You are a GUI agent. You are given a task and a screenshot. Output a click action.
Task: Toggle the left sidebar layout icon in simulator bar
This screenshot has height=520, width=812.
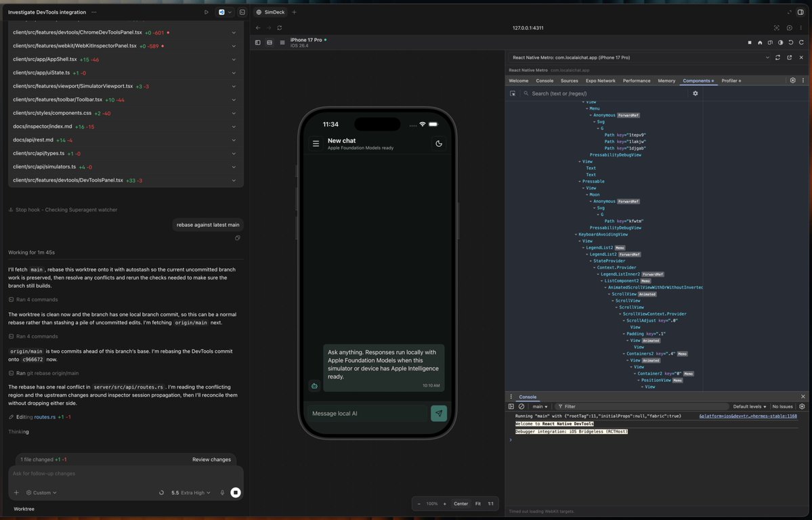[258, 43]
